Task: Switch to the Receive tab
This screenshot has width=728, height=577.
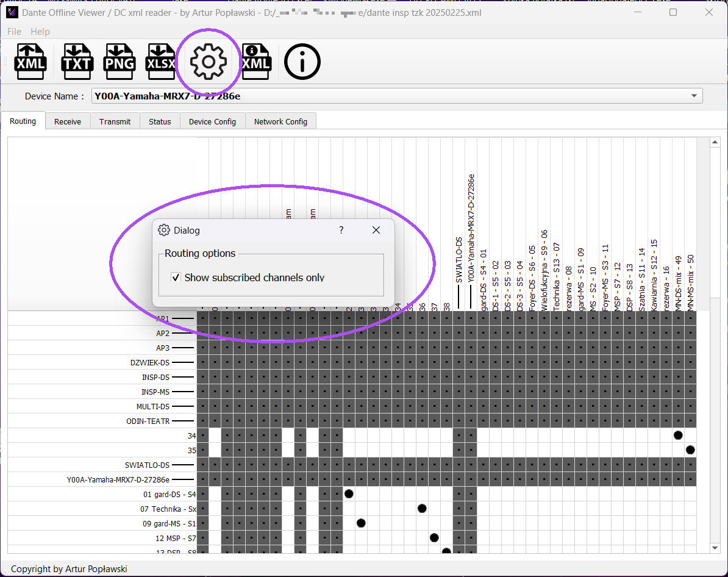Action: point(67,122)
